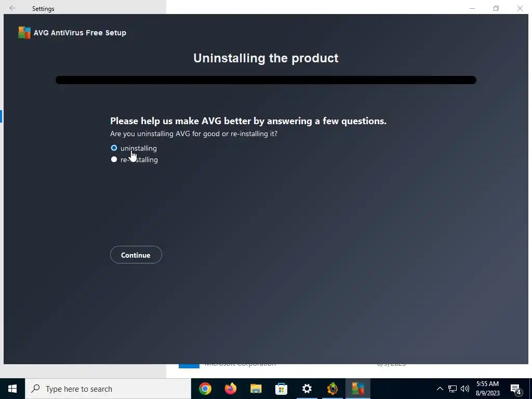Close the Settings window
The width and height of the screenshot is (532, 399).
(520, 8)
